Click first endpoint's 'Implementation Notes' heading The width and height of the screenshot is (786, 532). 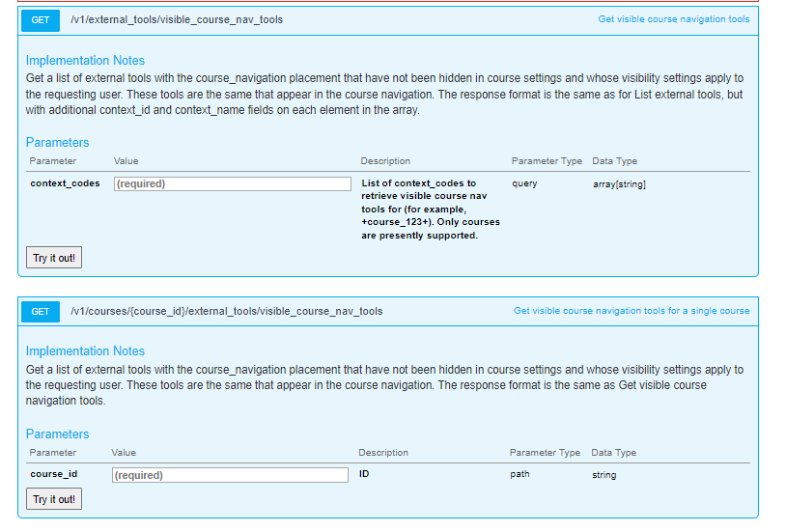(x=85, y=61)
